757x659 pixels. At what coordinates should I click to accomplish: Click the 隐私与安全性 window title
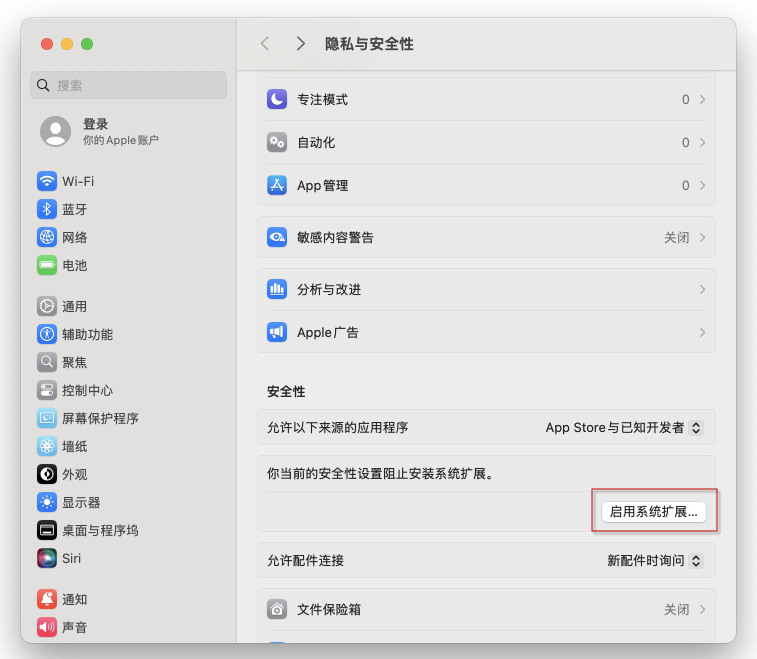pyautogui.click(x=369, y=44)
